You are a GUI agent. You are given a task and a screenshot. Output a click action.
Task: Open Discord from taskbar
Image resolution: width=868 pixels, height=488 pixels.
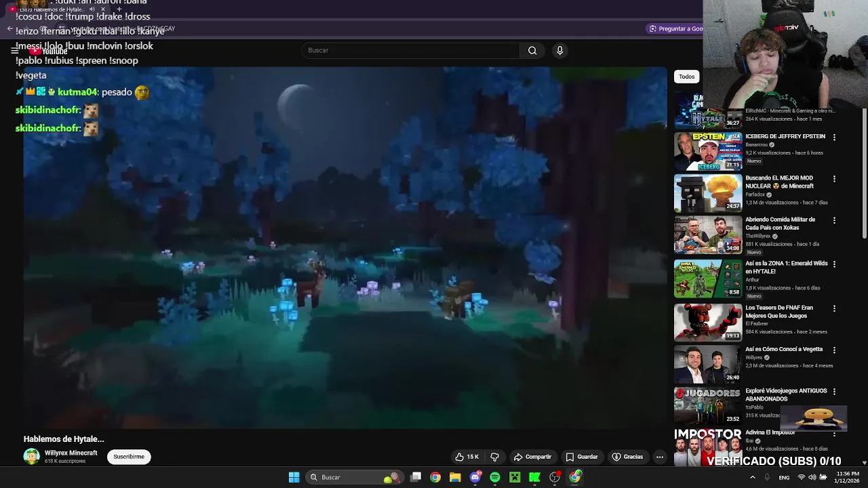pos(475,477)
